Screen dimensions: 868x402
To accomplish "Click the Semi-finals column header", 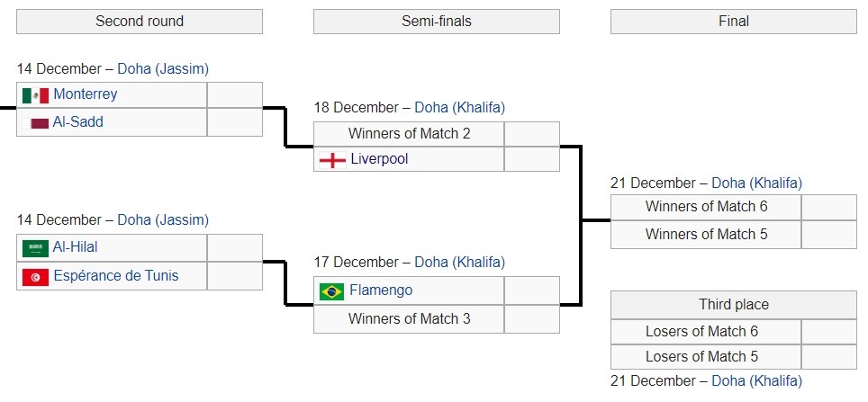I will point(436,22).
